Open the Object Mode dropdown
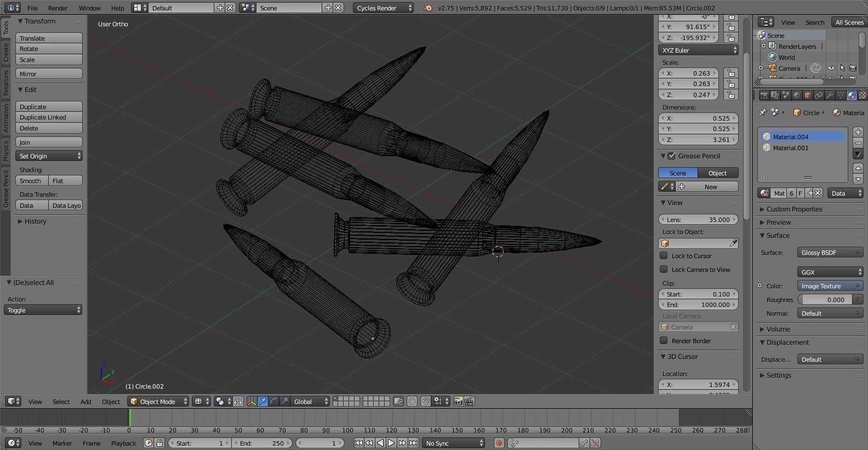868x450 pixels. tap(158, 402)
